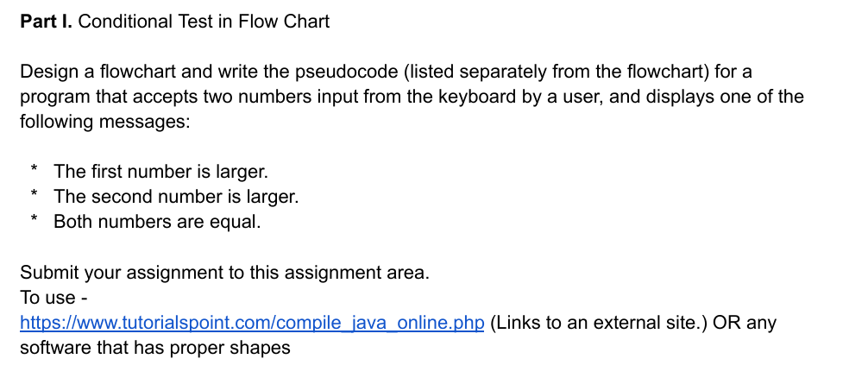This screenshot has height=384, width=868.
Task: Click the "software that has proper shapes" line
Action: (155, 348)
